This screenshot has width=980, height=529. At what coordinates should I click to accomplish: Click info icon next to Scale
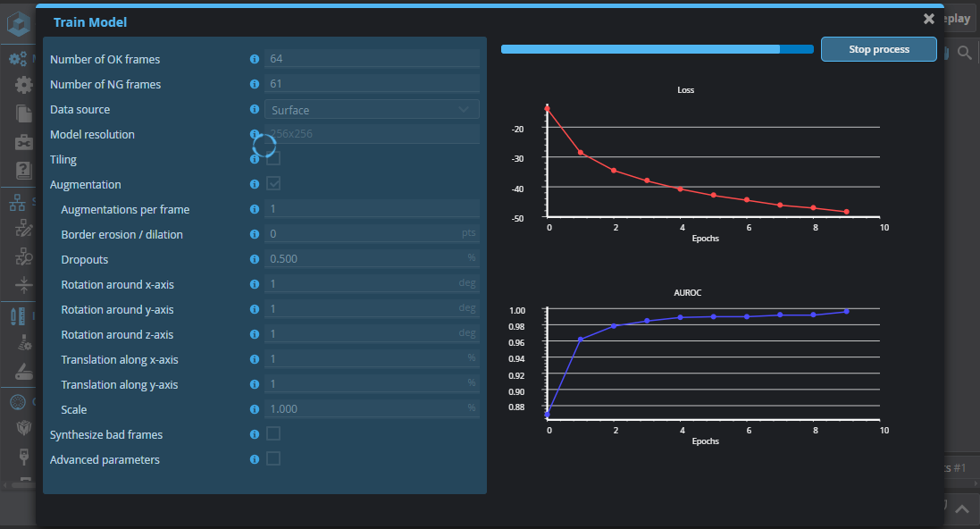pyautogui.click(x=255, y=409)
